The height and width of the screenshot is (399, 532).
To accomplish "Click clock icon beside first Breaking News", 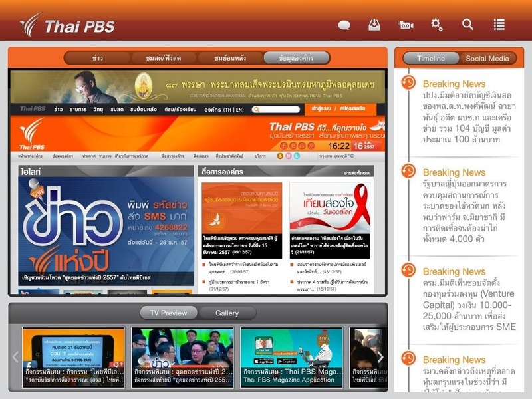I will coord(408,82).
